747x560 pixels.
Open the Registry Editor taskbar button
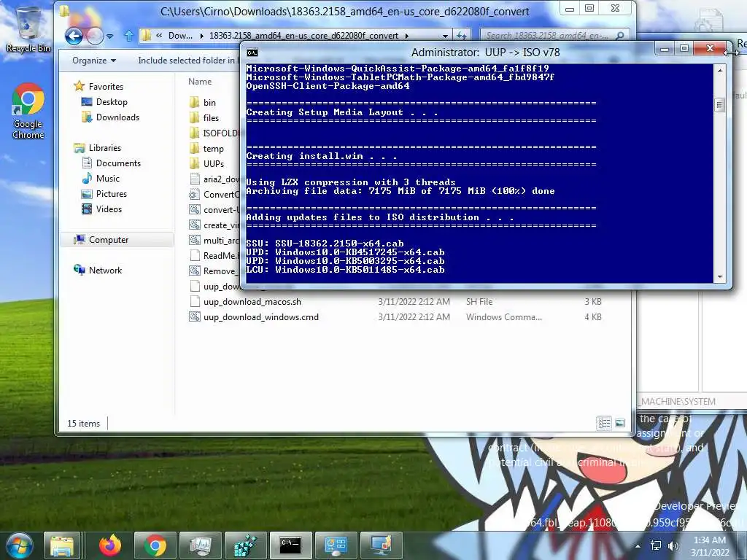[245, 545]
